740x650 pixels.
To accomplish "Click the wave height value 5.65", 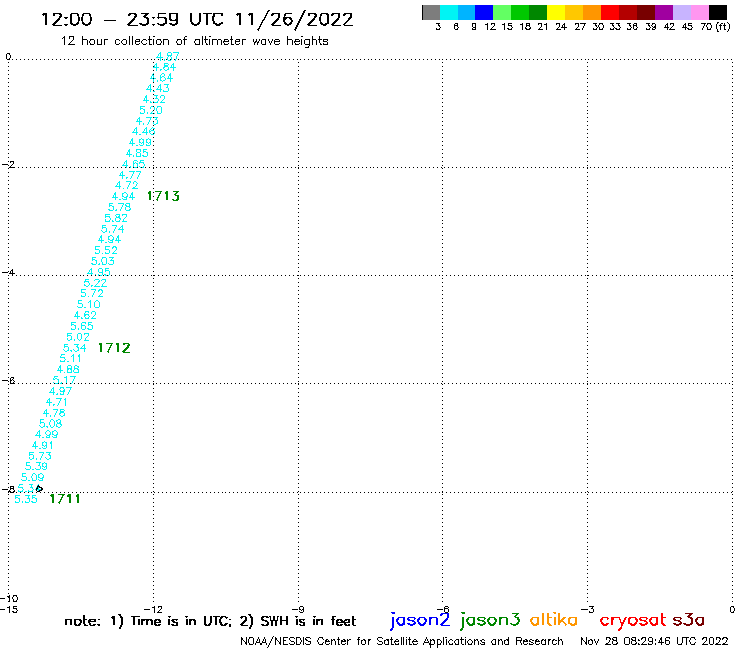I will [82, 326].
